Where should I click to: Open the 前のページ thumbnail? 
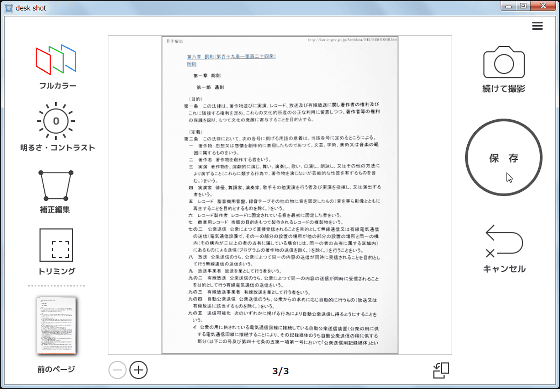click(x=56, y=325)
